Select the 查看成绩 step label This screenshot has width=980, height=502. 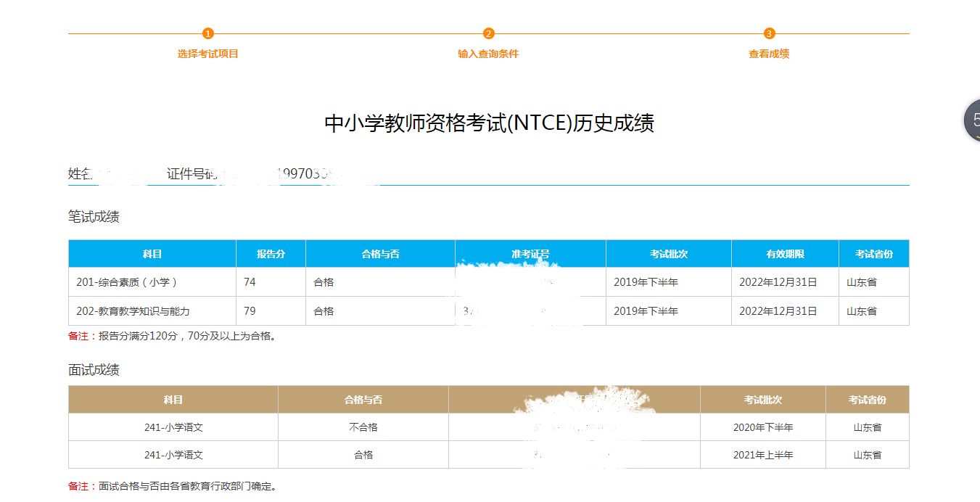click(770, 54)
